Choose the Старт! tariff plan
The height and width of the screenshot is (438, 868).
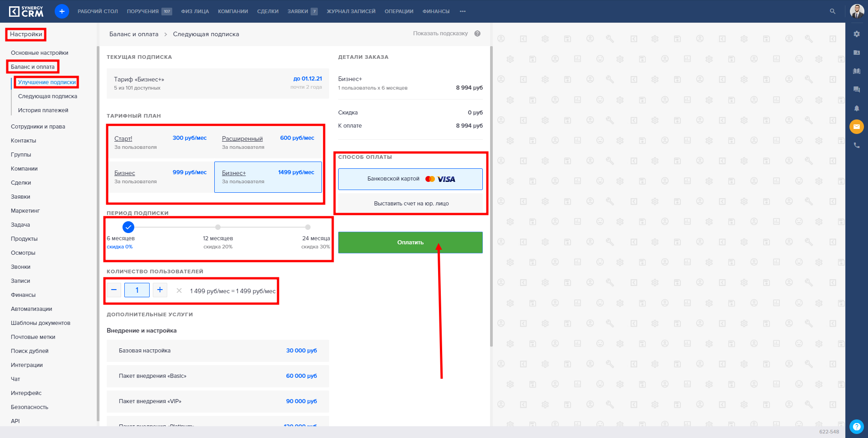coord(160,143)
